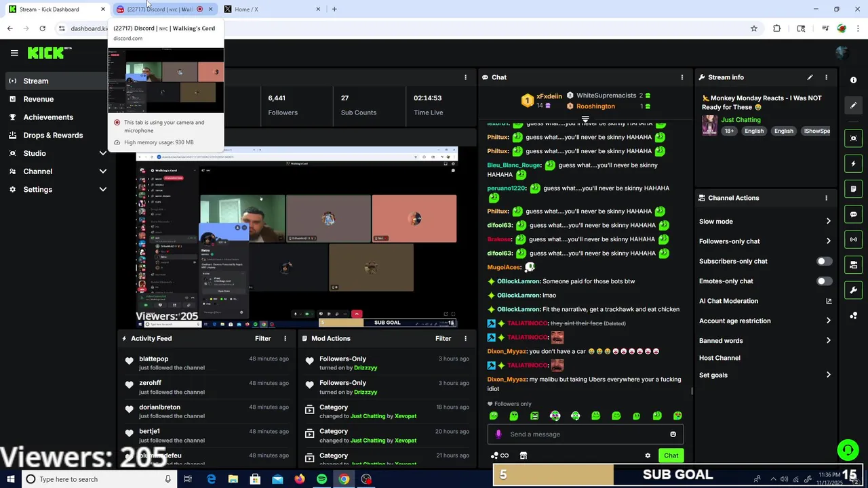Viewport: 868px width, 488px height.
Task: Open Stream page in sidebar
Action: click(57, 81)
